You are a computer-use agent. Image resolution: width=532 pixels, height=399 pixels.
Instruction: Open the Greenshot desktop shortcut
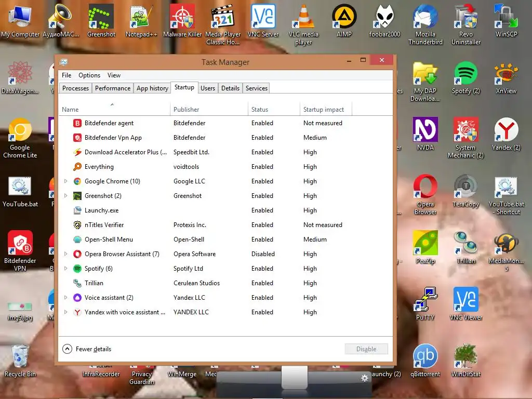[x=101, y=21]
